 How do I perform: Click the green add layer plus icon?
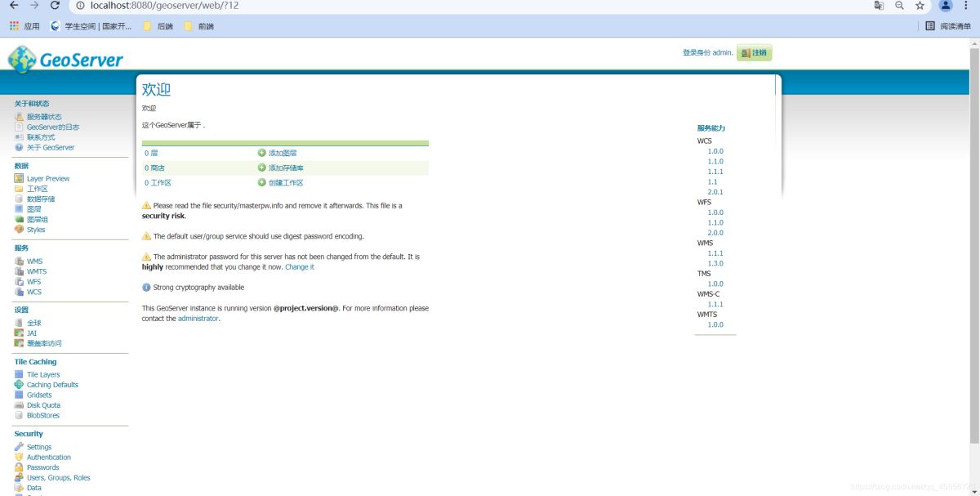coord(261,153)
